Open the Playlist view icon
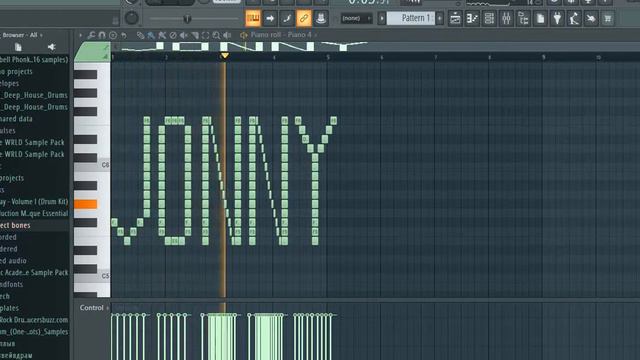The height and width of the screenshot is (360, 640). 455,18
